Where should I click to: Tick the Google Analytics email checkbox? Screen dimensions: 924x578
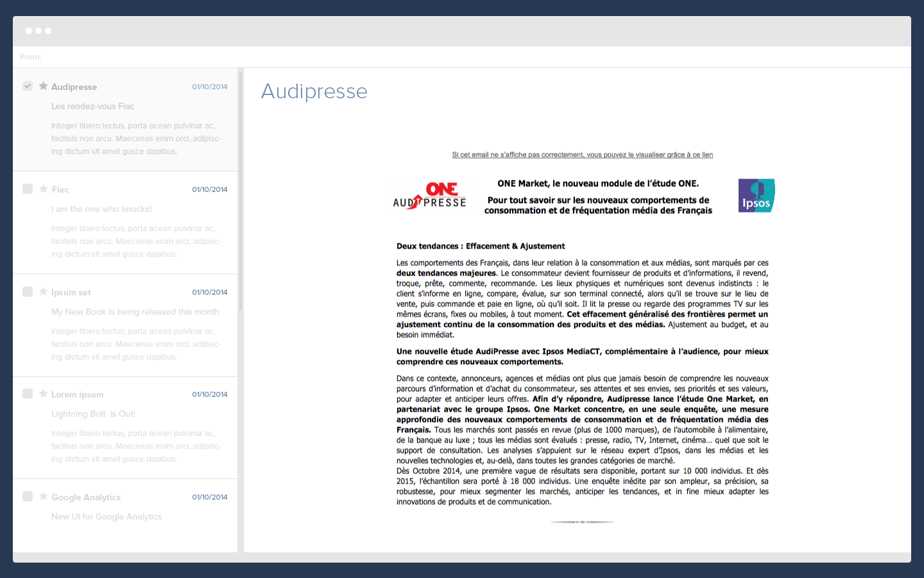pyautogui.click(x=28, y=496)
